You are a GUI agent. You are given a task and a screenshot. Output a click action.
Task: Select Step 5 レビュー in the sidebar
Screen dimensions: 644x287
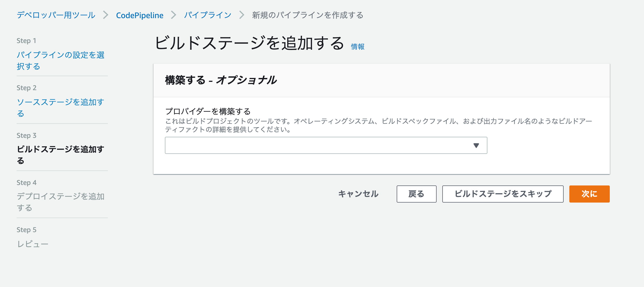click(x=32, y=243)
